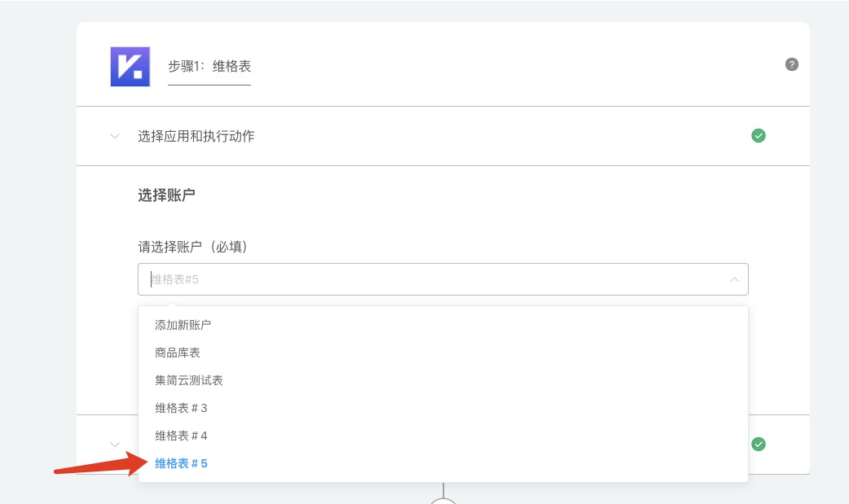Click the 请选择账户（必填） field label
This screenshot has height=504, width=849.
point(192,247)
